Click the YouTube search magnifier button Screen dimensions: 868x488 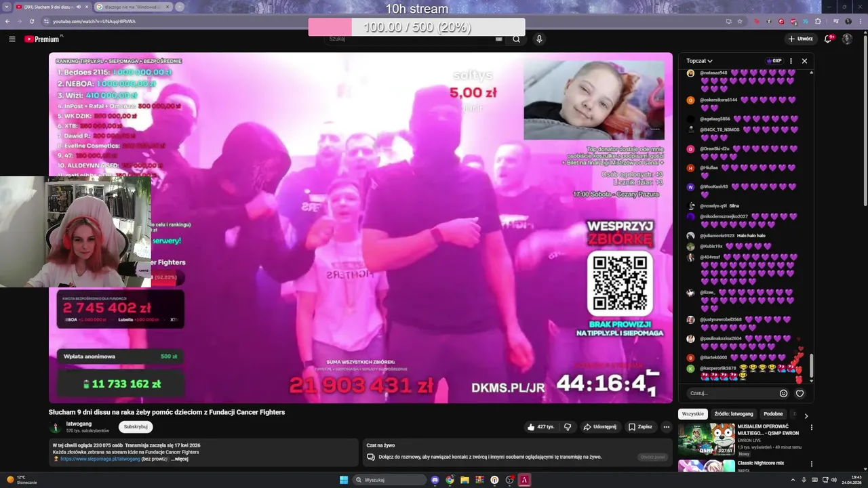[516, 39]
